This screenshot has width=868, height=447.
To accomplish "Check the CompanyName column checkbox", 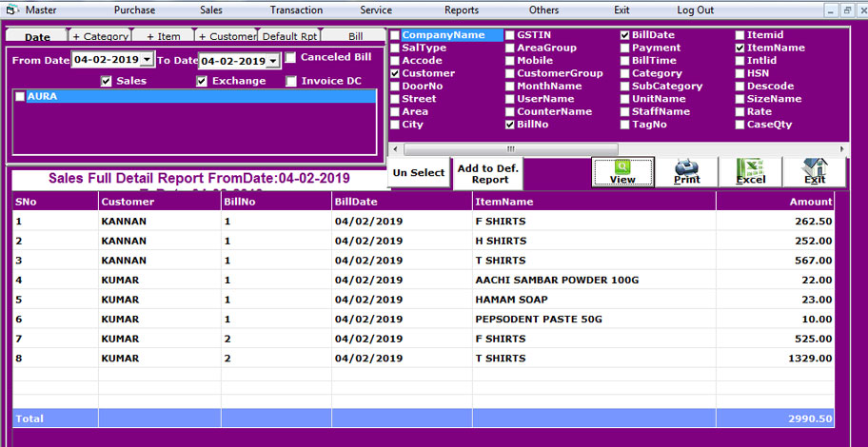I will pos(395,35).
